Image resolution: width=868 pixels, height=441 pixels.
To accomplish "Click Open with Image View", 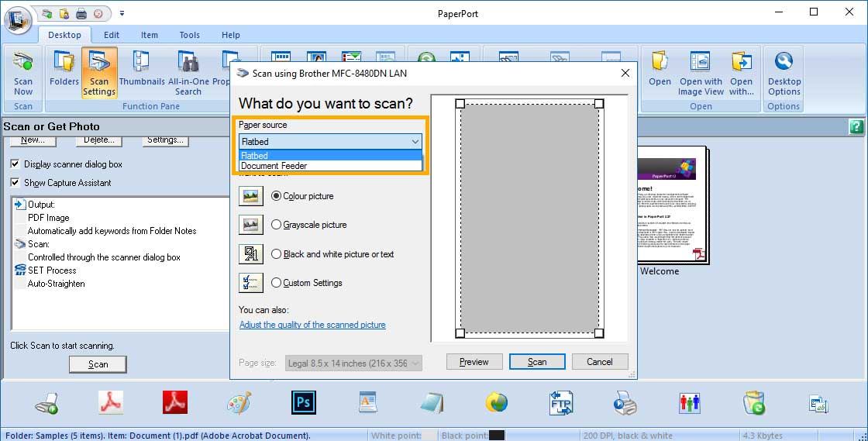I will click(701, 74).
